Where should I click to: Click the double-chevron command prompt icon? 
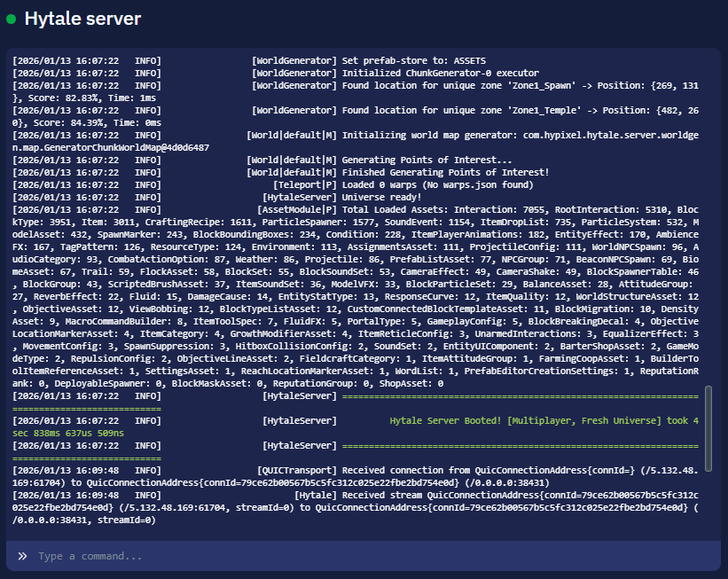(x=22, y=556)
